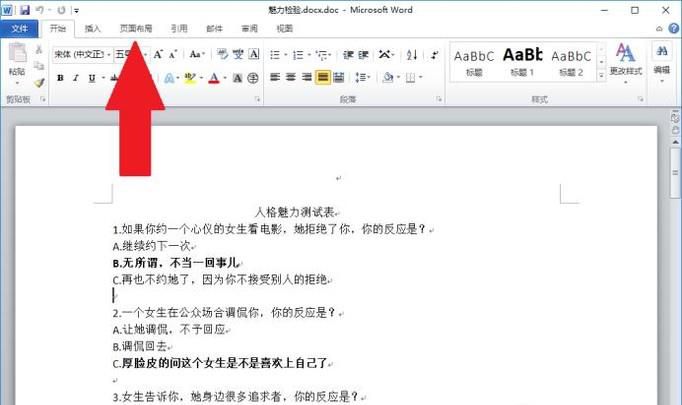Image resolution: width=682 pixels, height=405 pixels.
Task: Select the Format Painter brush icon
Action: [x=39, y=82]
